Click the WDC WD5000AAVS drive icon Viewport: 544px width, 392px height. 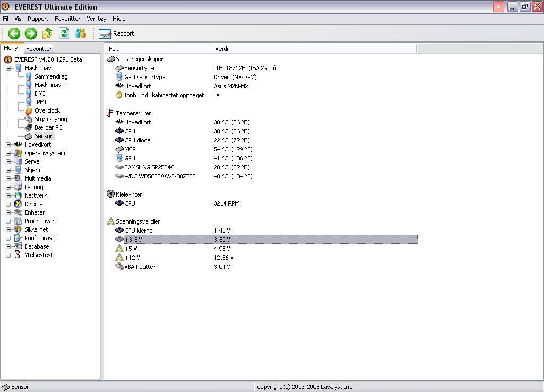tap(120, 176)
